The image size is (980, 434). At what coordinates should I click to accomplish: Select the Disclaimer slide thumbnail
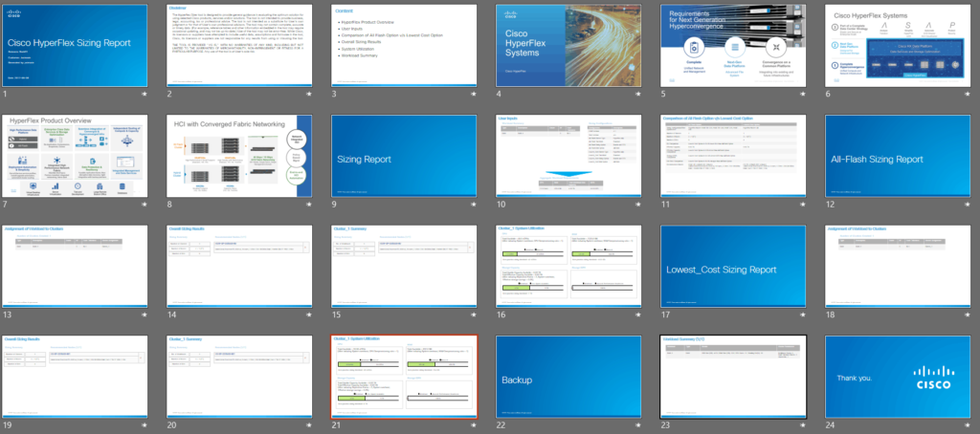coord(239,46)
